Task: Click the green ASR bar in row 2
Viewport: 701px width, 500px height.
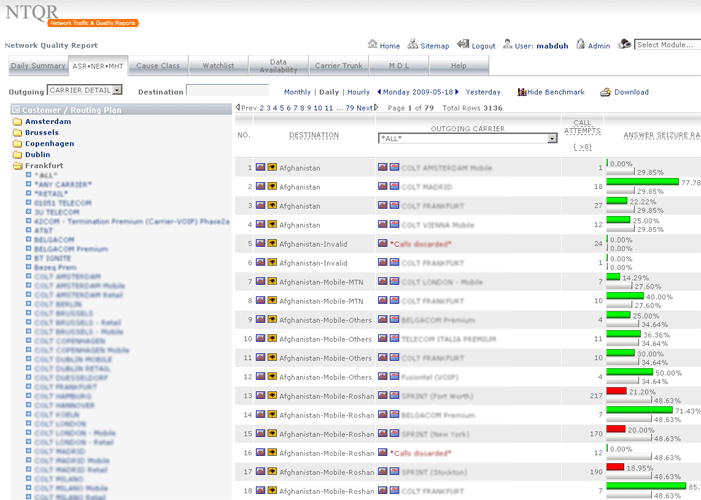Action: tap(641, 182)
